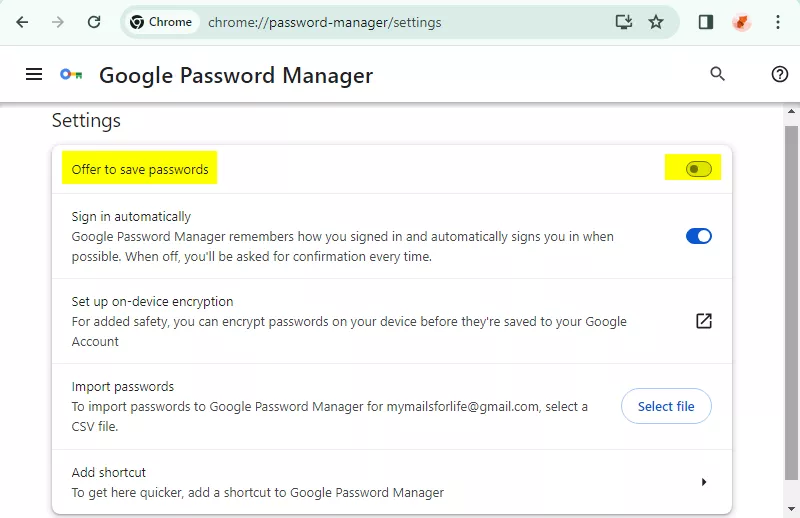The height and width of the screenshot is (518, 800).
Task: Click the vertical scrollbar thumb
Action: tap(791, 303)
